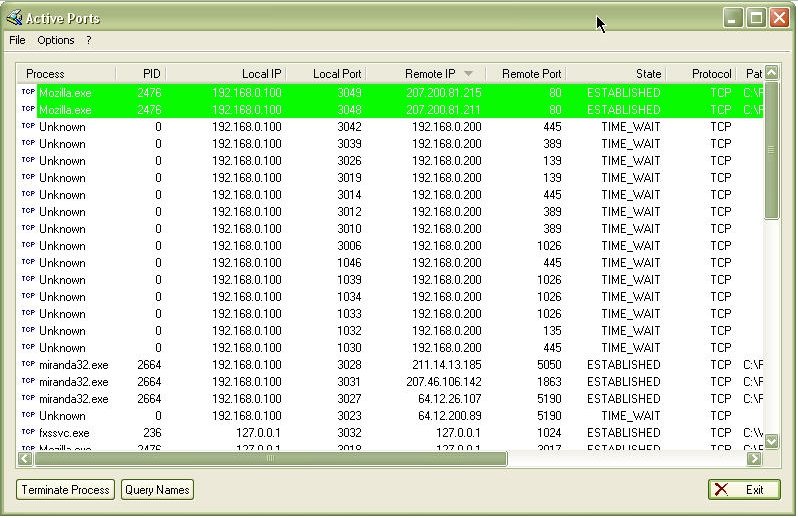Click the horizontal scrollbar thumb
Image resolution: width=798 pixels, height=518 pixels.
click(x=270, y=458)
